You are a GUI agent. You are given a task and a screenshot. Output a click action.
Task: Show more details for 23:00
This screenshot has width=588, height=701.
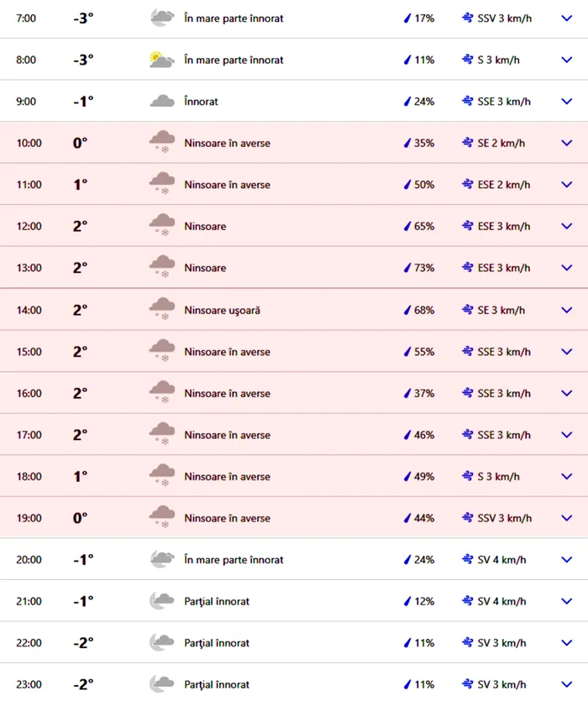pos(566,685)
